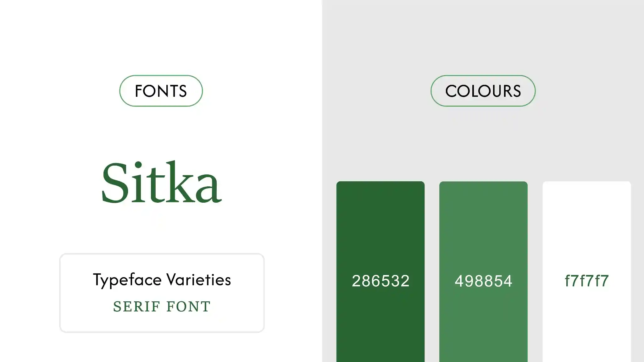Click the green word FONT below Typeface Varieties
Viewport: 644px width, 362px height.
click(188, 307)
